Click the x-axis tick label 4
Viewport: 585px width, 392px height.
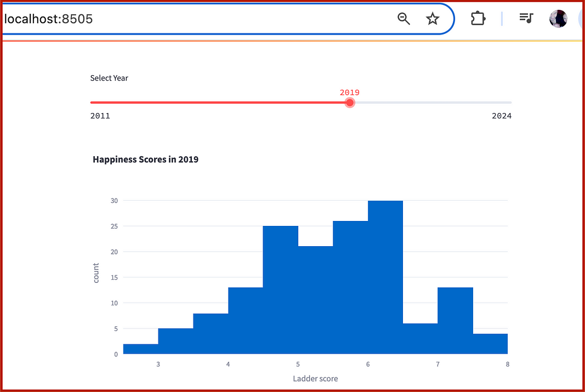(228, 365)
